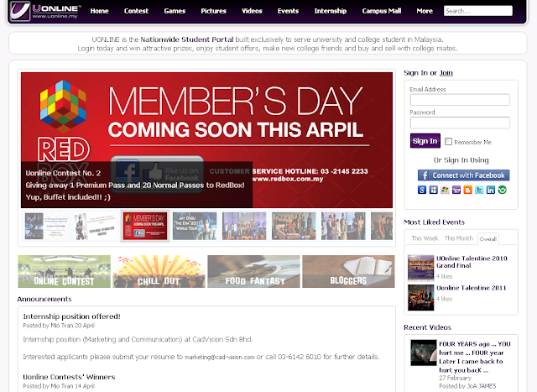Screen dimensions: 537x392
Task: Open the Games section
Action: point(175,11)
